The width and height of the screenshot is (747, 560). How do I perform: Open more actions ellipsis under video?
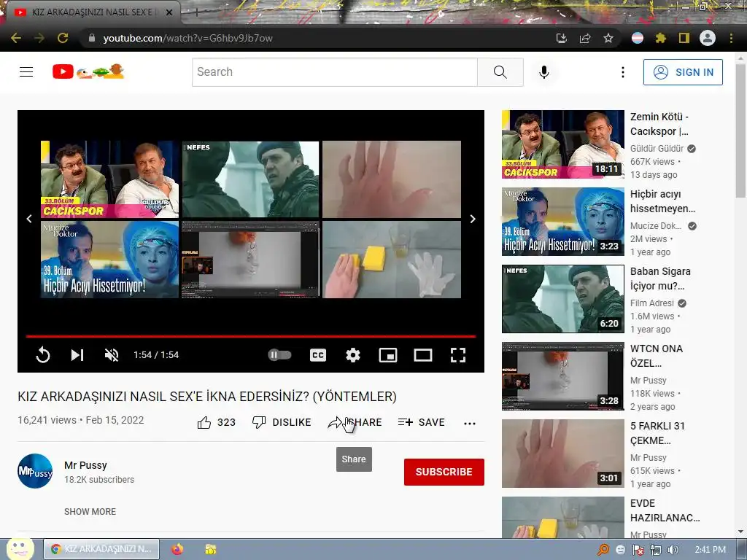(x=470, y=424)
